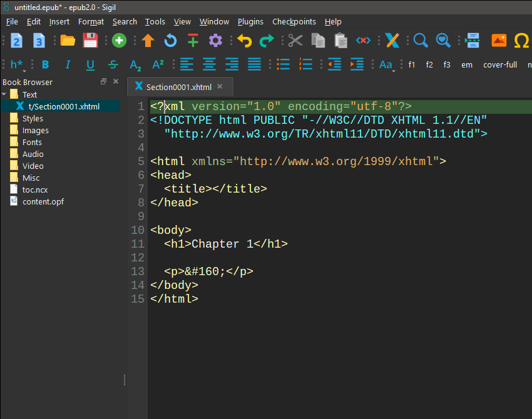Click the Save disk icon
532x419 pixels.
(91, 41)
